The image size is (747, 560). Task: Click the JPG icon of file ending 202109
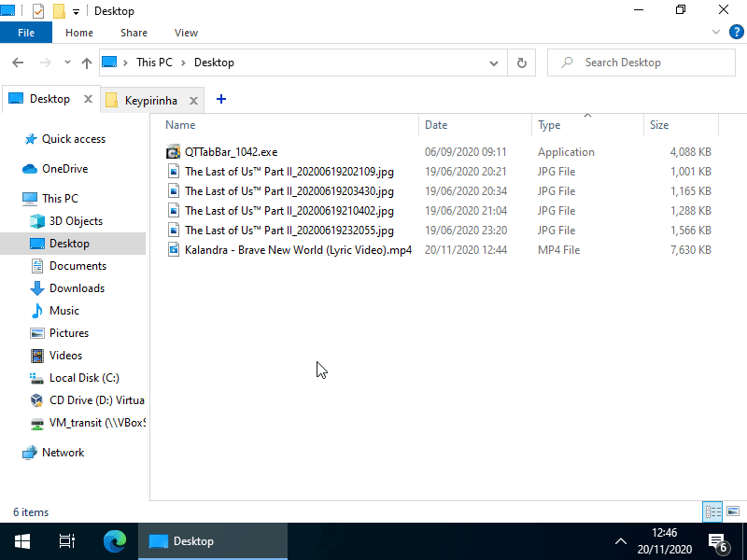click(x=174, y=172)
